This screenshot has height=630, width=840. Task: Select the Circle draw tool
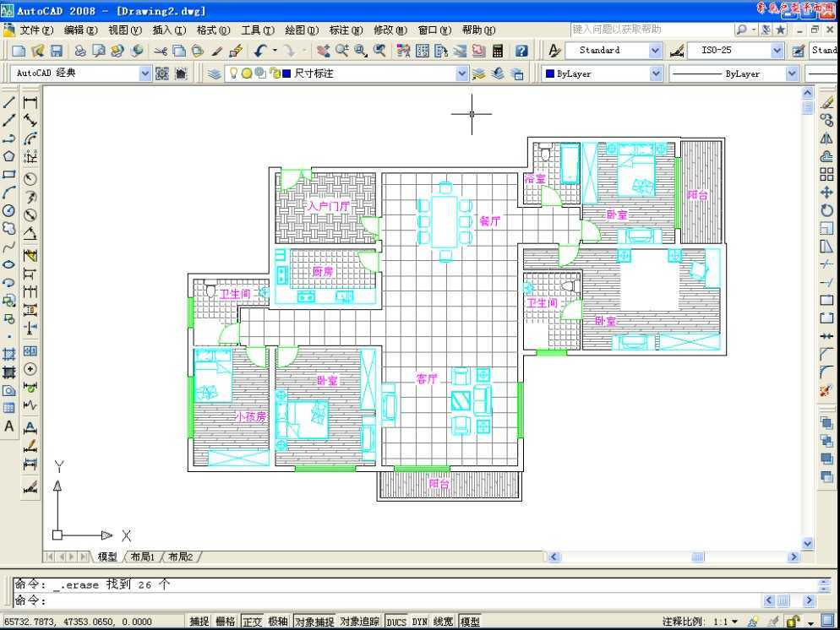pyautogui.click(x=9, y=210)
